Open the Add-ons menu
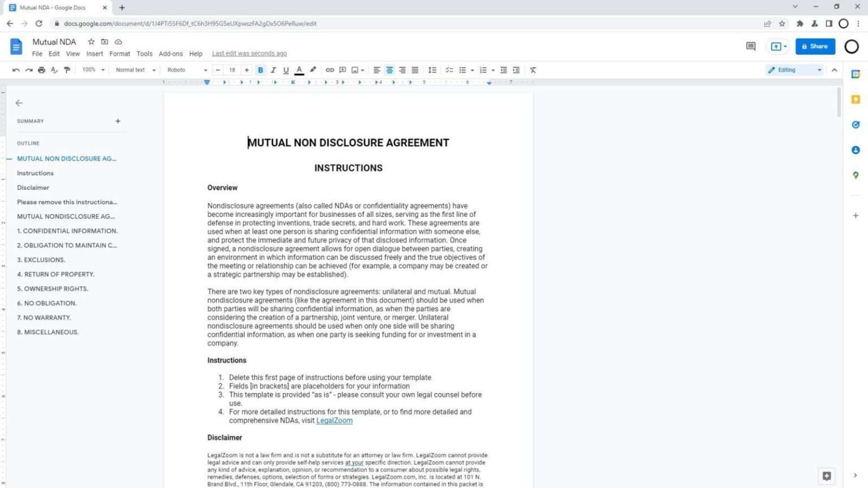 [171, 53]
